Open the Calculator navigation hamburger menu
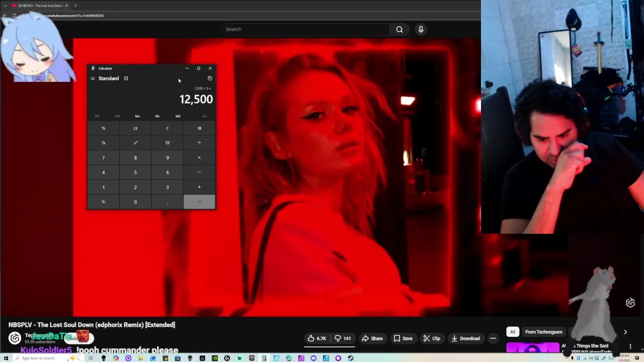This screenshot has height=362, width=644. point(93,78)
